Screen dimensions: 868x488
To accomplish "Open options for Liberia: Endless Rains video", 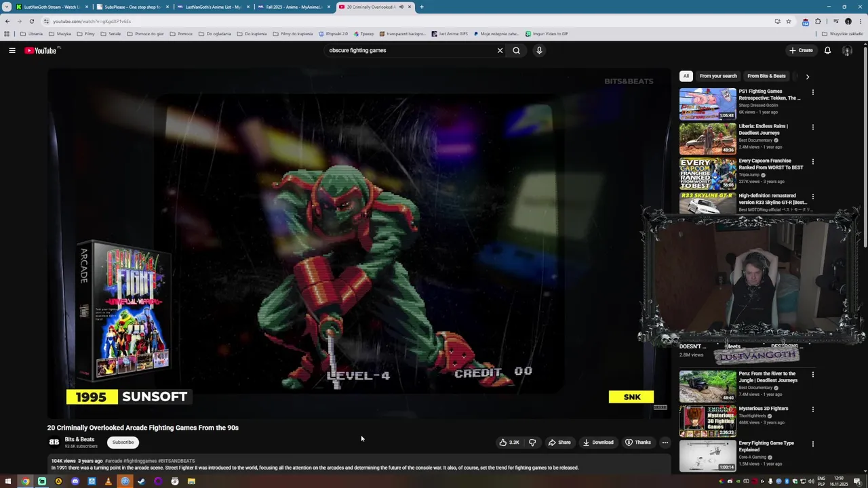I will [x=812, y=127].
